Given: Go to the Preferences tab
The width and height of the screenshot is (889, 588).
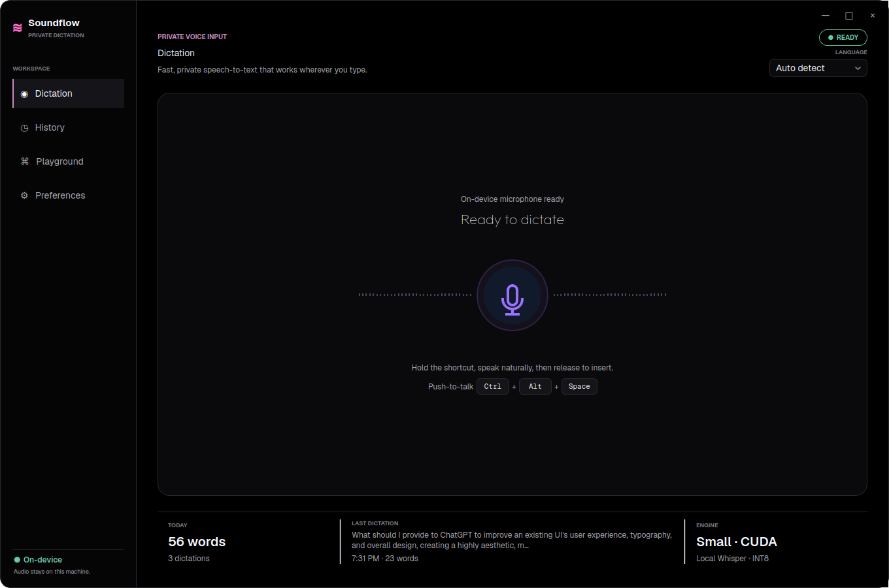Looking at the screenshot, I should (69, 195).
